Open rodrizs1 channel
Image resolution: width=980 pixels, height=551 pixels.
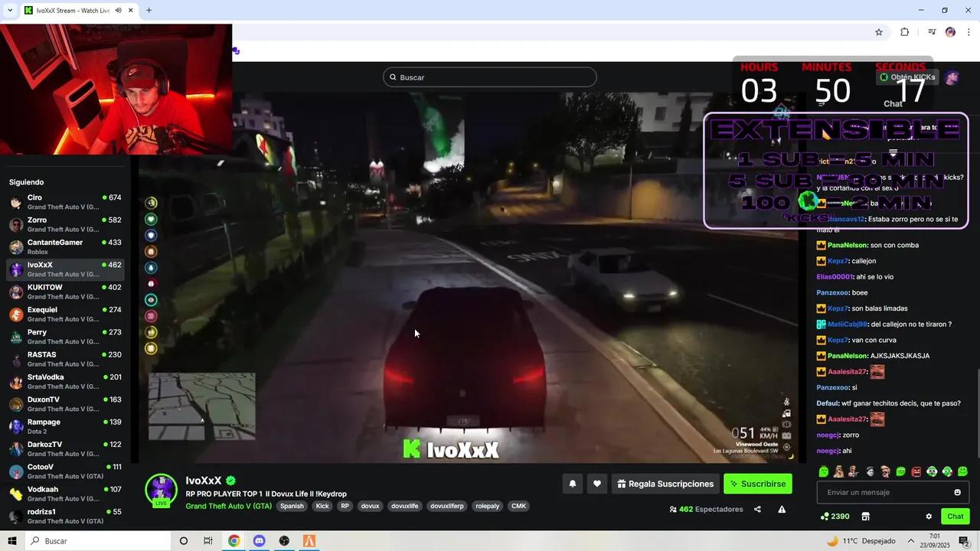point(65,516)
